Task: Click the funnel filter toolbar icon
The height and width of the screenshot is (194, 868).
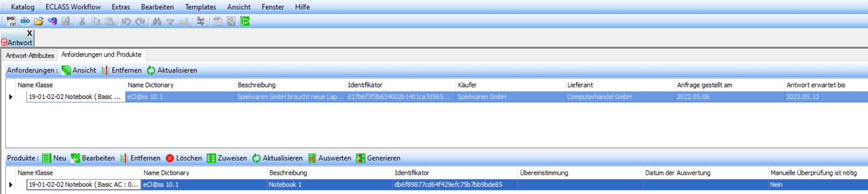Action: [171, 22]
